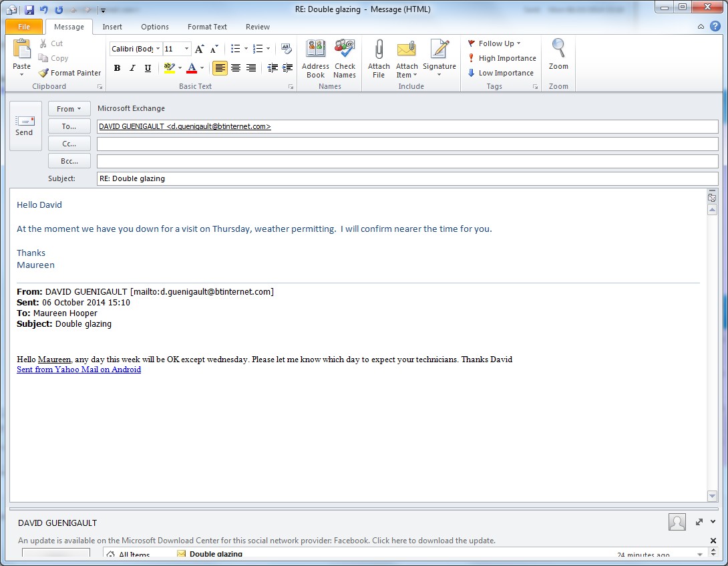Apply yellow text highlight color
The height and width of the screenshot is (566, 728).
click(x=170, y=68)
